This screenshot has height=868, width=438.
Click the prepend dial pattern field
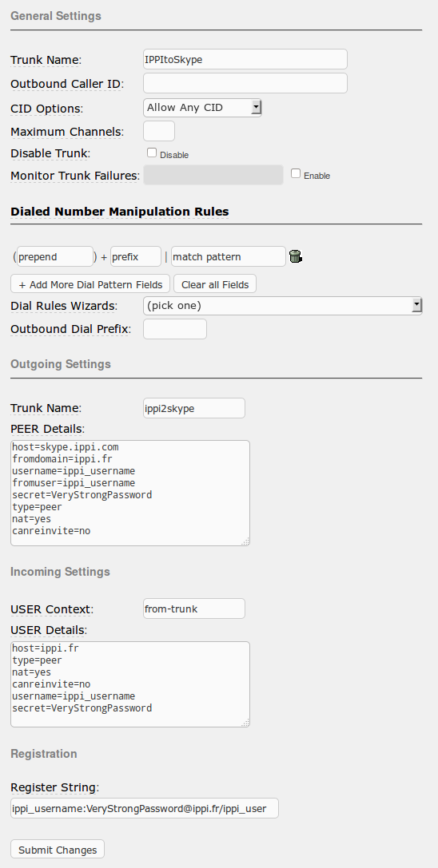point(55,256)
